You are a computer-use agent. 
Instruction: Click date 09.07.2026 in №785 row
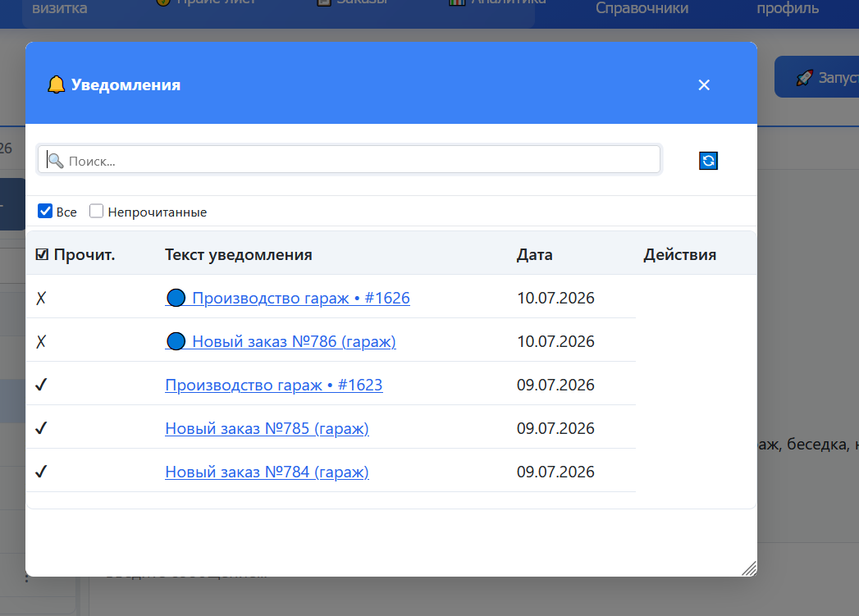point(555,428)
